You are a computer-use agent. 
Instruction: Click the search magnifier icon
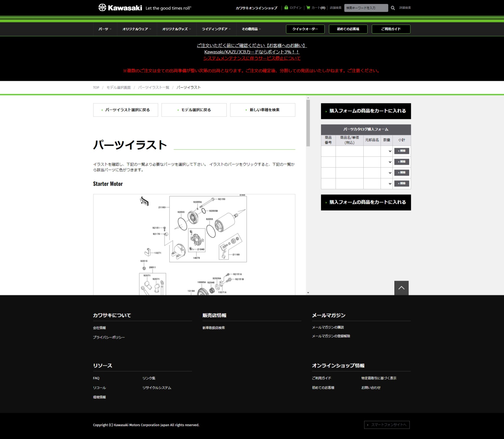[x=393, y=8]
